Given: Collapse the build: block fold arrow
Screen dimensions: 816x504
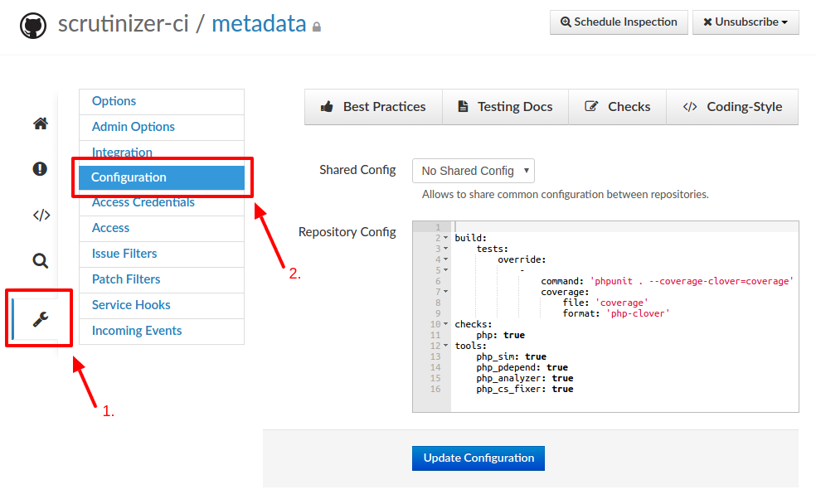Looking at the screenshot, I should [445, 238].
